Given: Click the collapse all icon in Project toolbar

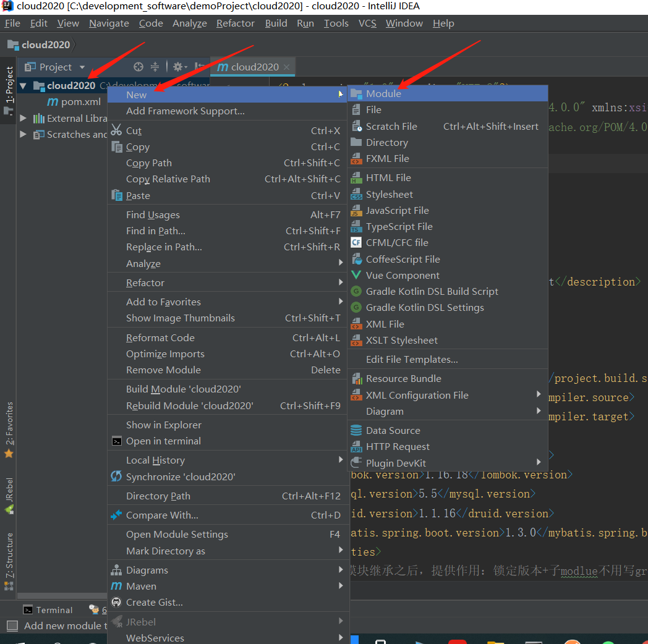Looking at the screenshot, I should tap(155, 67).
